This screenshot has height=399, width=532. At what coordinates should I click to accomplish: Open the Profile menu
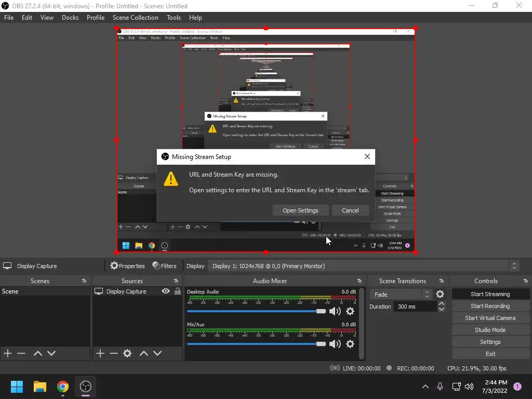[x=96, y=18]
